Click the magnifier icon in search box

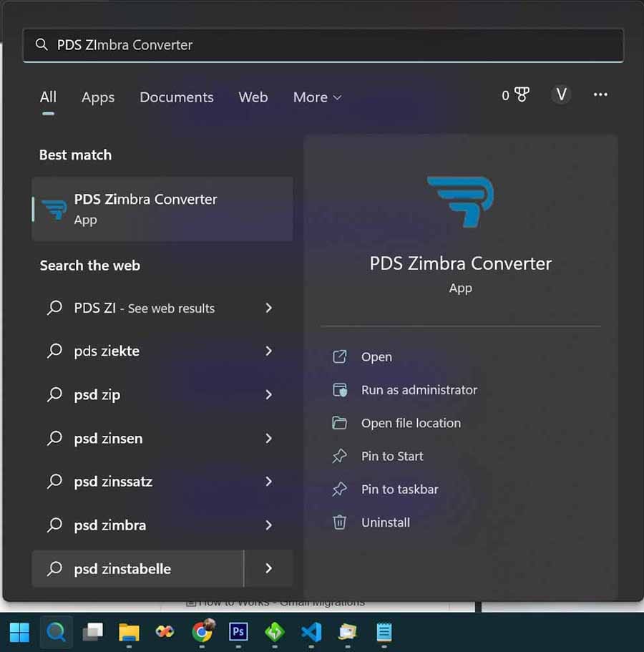(x=42, y=44)
